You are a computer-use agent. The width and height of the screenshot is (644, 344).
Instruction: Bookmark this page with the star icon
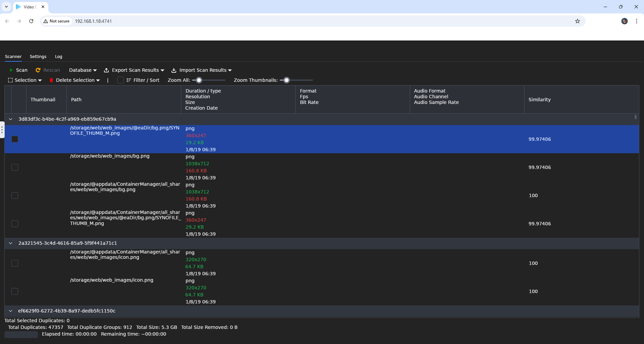tap(578, 21)
